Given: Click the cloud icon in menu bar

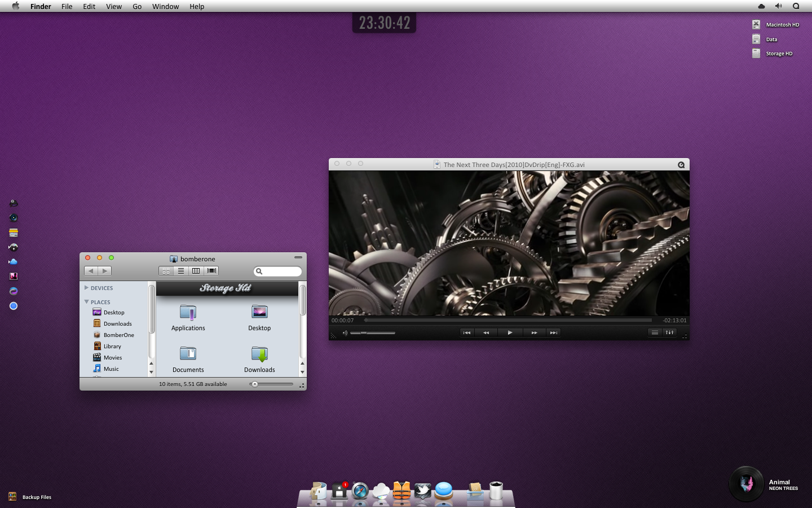Looking at the screenshot, I should [761, 6].
